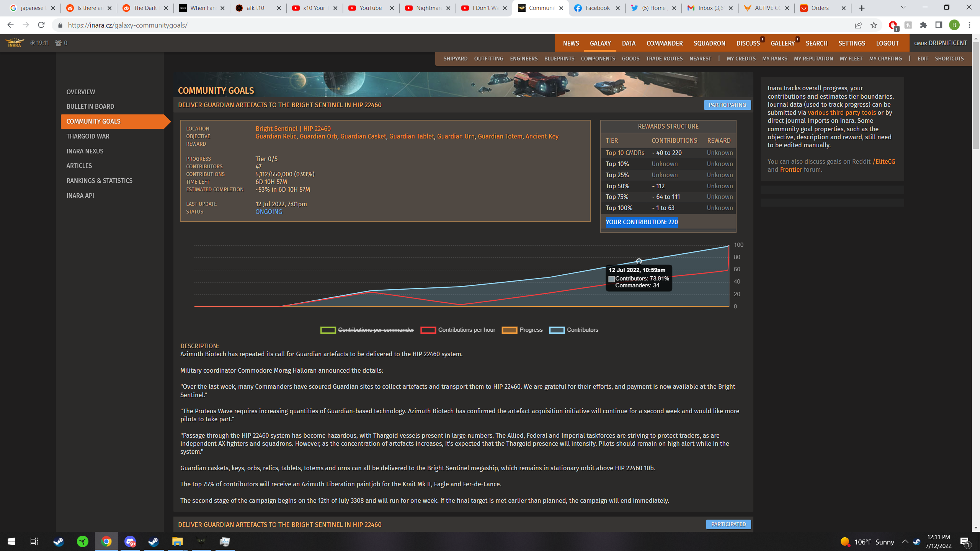Click the weather sunny widget
Screen dimensions: 980x551
(867, 542)
